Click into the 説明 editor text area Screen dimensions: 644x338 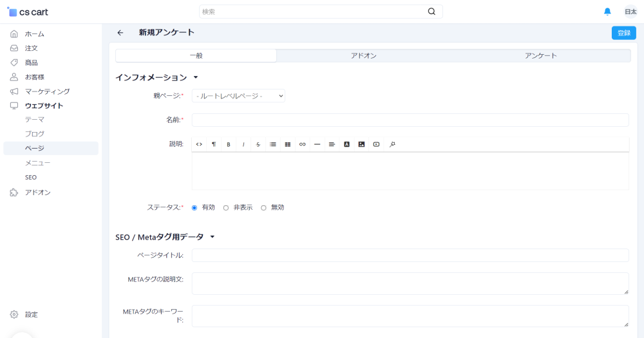[410, 171]
